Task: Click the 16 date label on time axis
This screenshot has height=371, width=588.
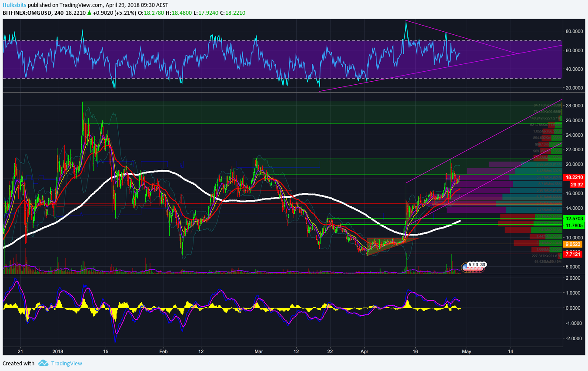Action: tap(416, 351)
